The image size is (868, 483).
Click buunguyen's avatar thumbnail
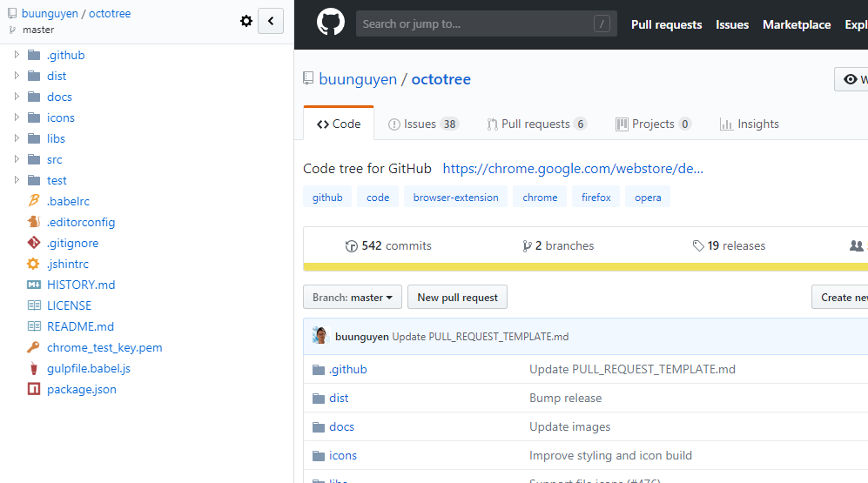320,336
